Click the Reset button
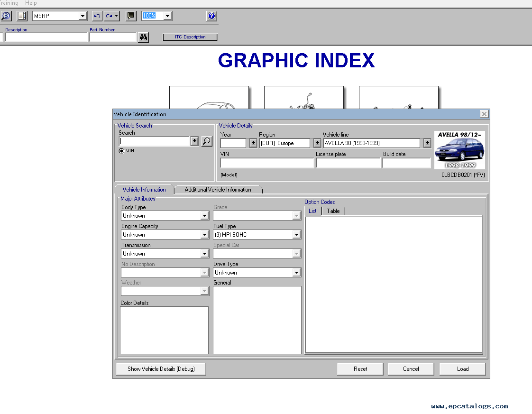The image size is (532, 414). (360, 369)
